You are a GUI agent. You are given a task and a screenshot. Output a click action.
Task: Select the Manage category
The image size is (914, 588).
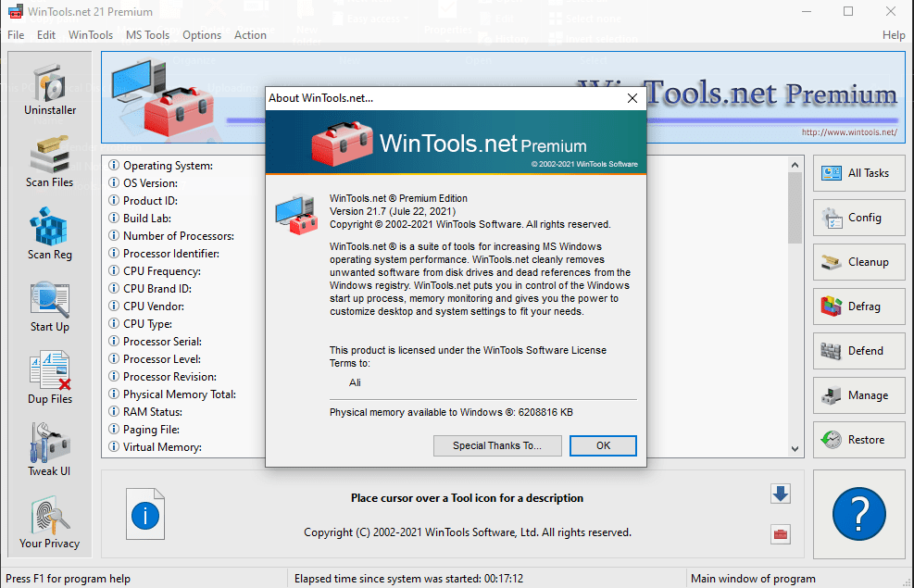858,395
